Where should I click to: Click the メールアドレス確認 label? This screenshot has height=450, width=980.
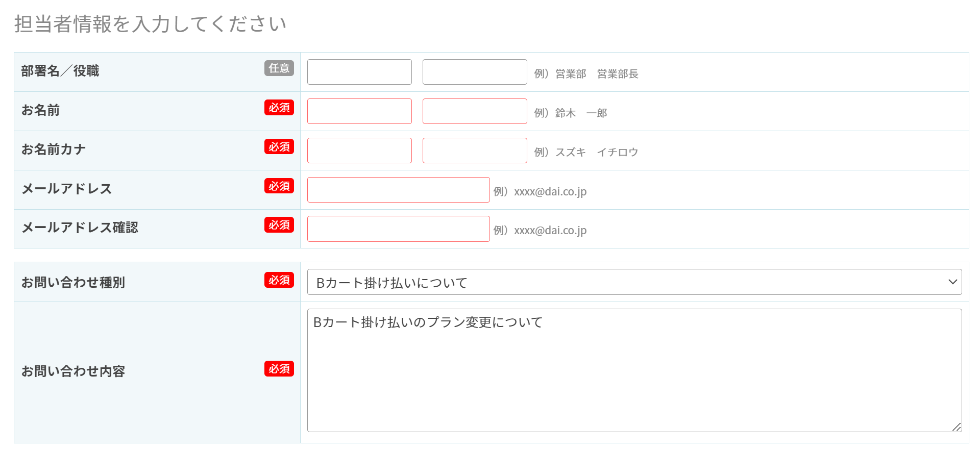80,228
